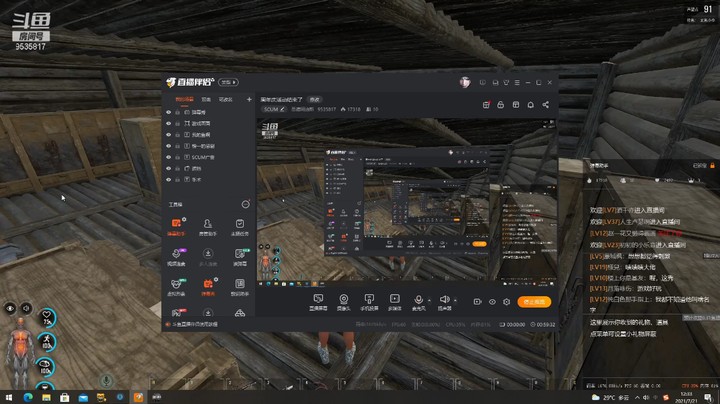The width and height of the screenshot is (720, 404).
Task: Open the 房管助手 tool next to 弹幕助手
Action: point(208,226)
